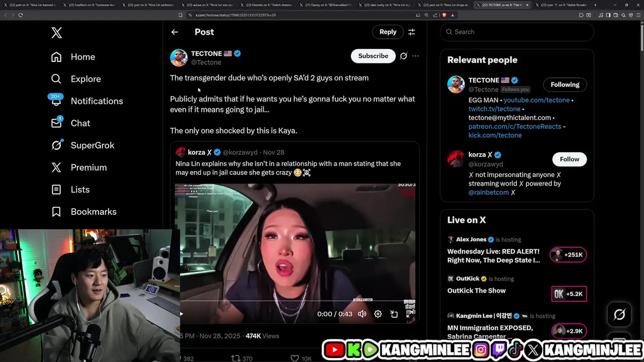Click the @rainbetcom mention link
The image size is (644, 362).
tap(489, 193)
